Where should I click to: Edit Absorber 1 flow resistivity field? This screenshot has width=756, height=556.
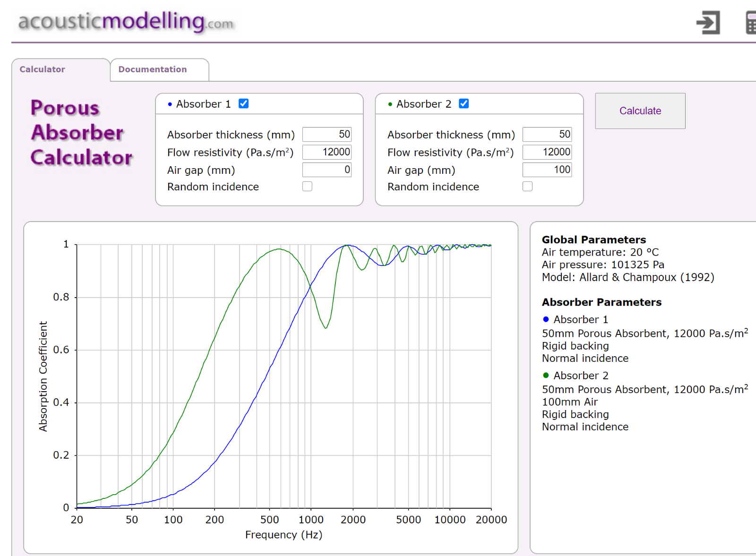[327, 152]
